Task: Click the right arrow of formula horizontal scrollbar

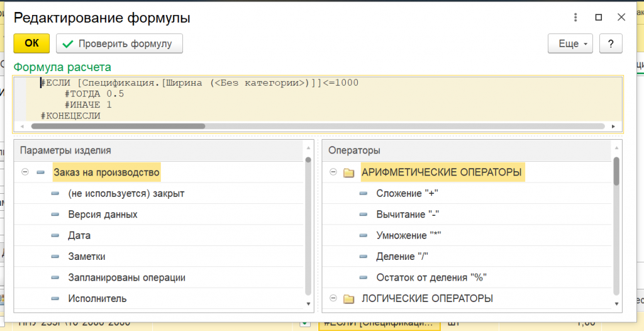Action: [614, 126]
